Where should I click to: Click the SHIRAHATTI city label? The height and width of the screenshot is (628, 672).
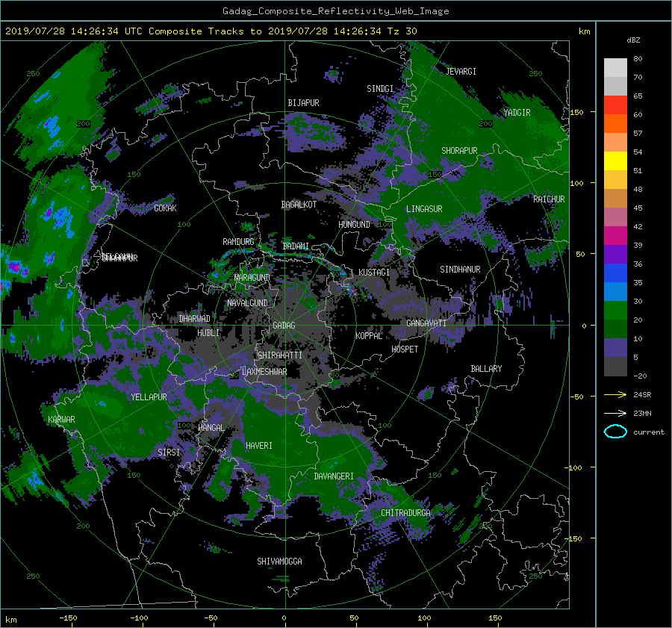280,355
